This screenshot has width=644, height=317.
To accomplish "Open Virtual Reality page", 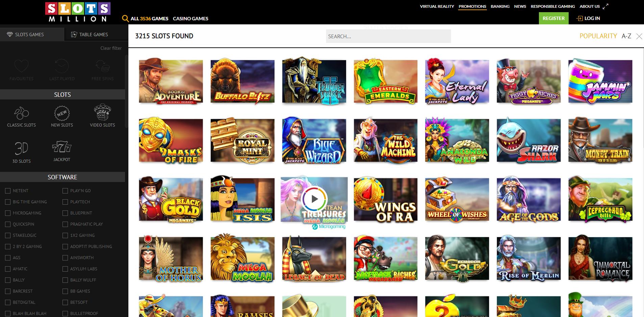I will (437, 6).
